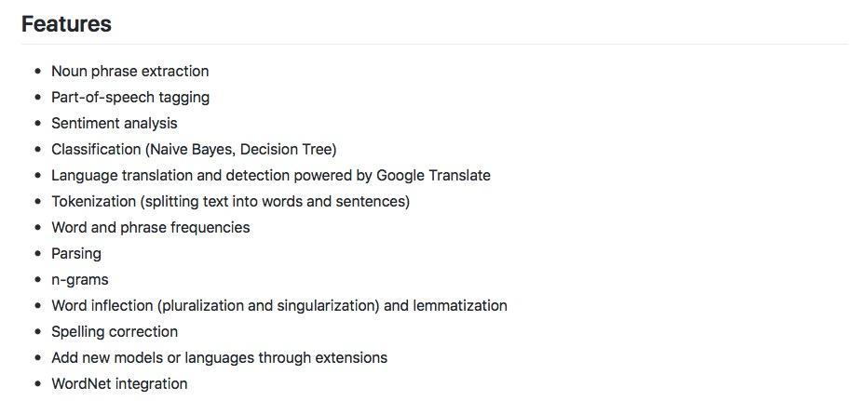Screen dimensions: 868x401
Task: Click the Part-of-speech tagging list item
Action: pos(129,97)
